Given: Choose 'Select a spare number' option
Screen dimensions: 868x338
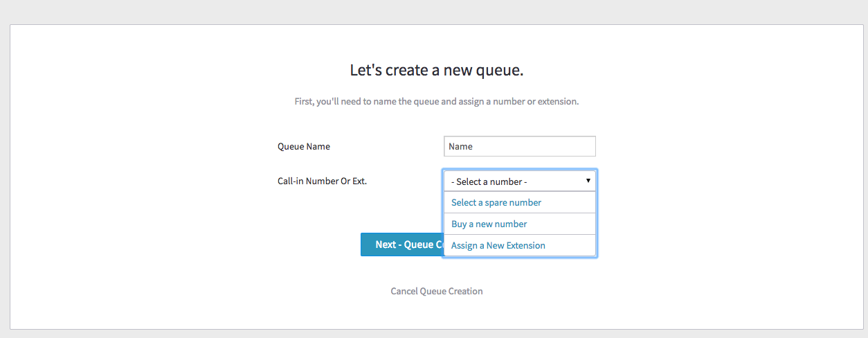Looking at the screenshot, I should pyautogui.click(x=519, y=202).
